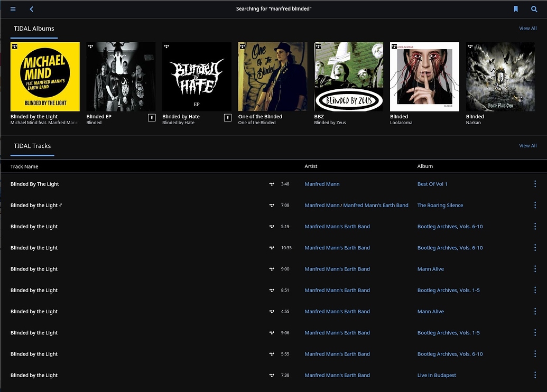
Task: Open the Loolacoma Blinded album cover
Action: click(424, 77)
